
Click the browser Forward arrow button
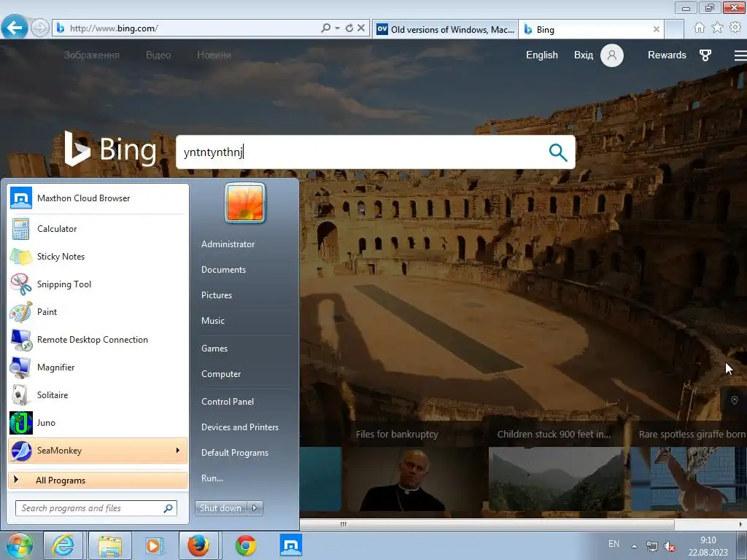pyautogui.click(x=40, y=28)
